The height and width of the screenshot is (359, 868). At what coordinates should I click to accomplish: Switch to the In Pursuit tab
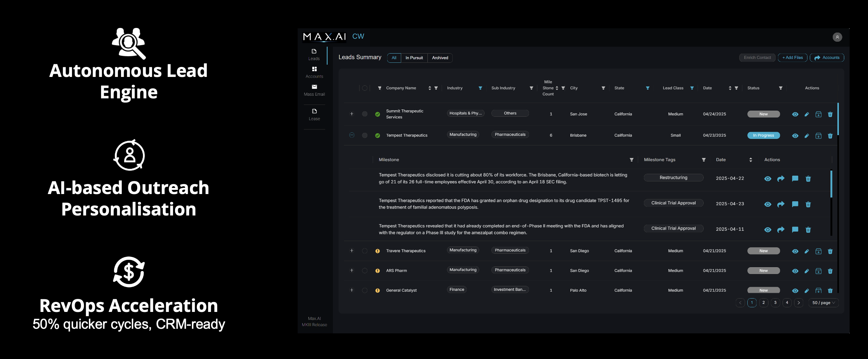pos(414,58)
